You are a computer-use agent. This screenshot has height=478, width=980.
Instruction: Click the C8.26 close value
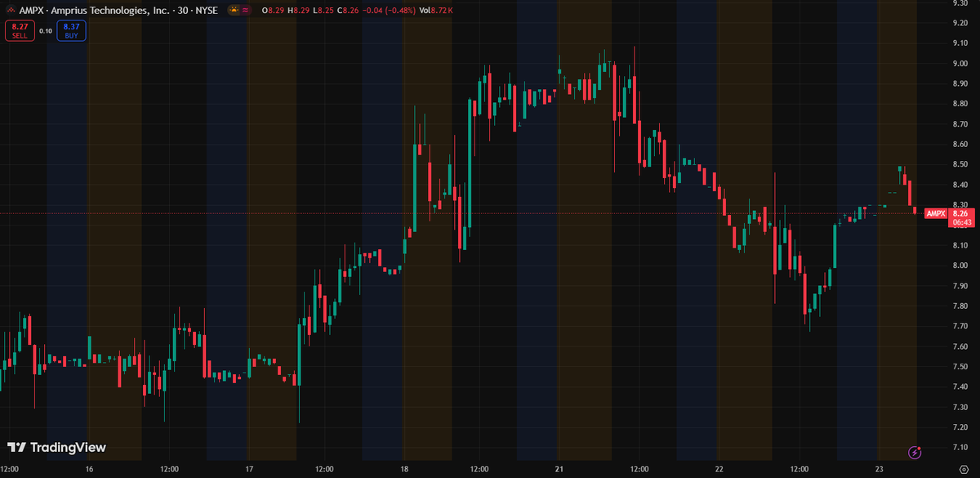pyautogui.click(x=348, y=10)
